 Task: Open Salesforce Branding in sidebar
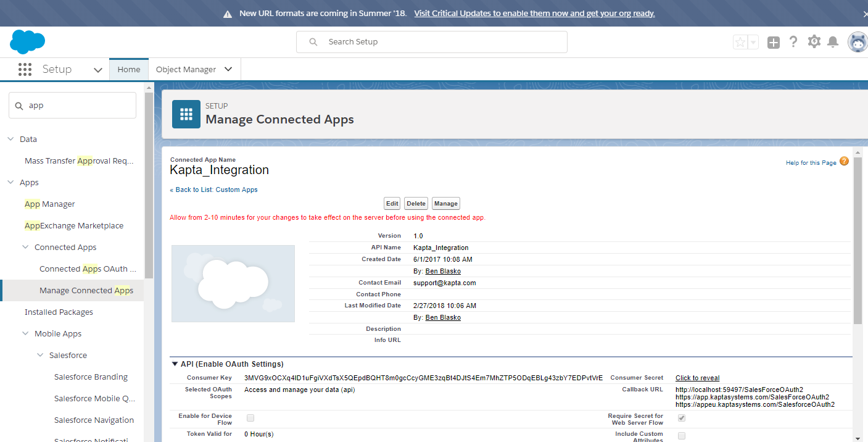point(91,377)
